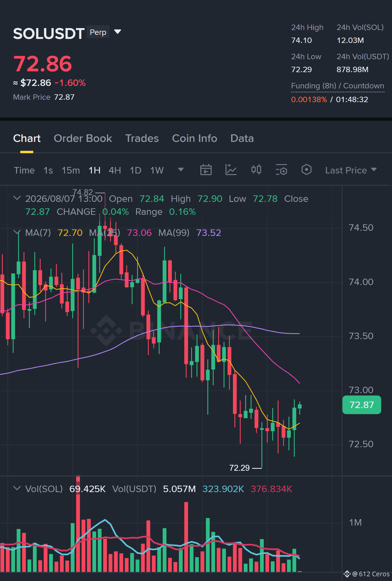Screen dimensions: 392x581
Task: Open the technical indicators chart icon
Action: point(231,170)
